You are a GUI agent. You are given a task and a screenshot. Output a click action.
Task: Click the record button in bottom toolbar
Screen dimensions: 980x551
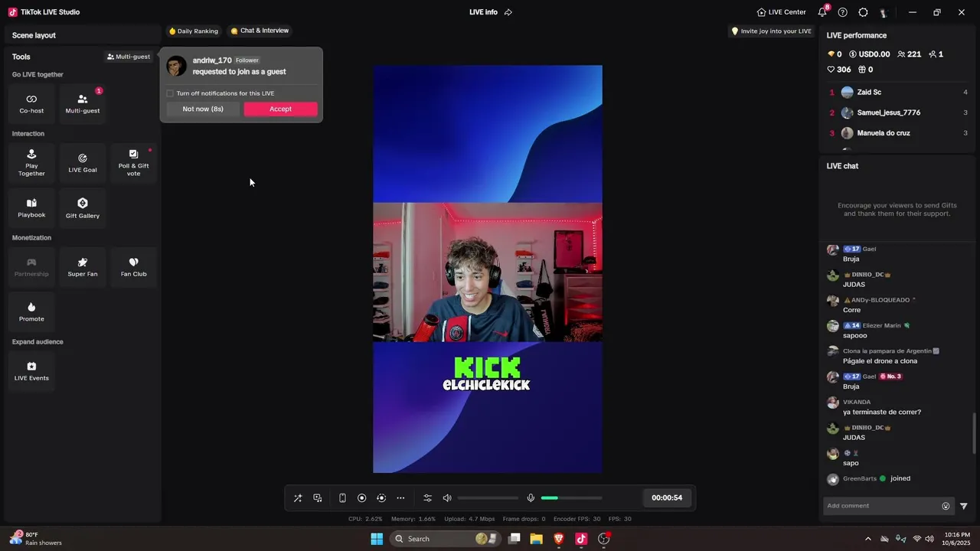pos(362,498)
